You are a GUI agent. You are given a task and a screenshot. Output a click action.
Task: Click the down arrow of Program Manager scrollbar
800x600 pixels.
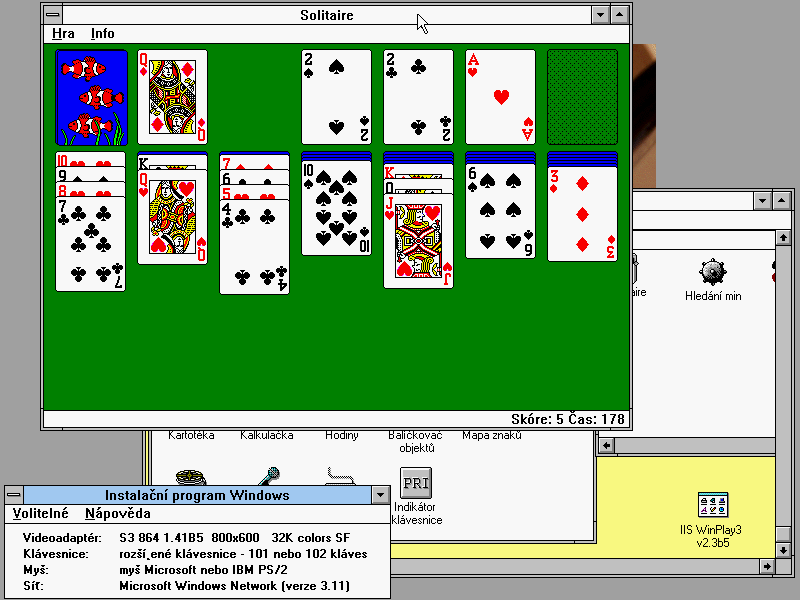tap(783, 550)
